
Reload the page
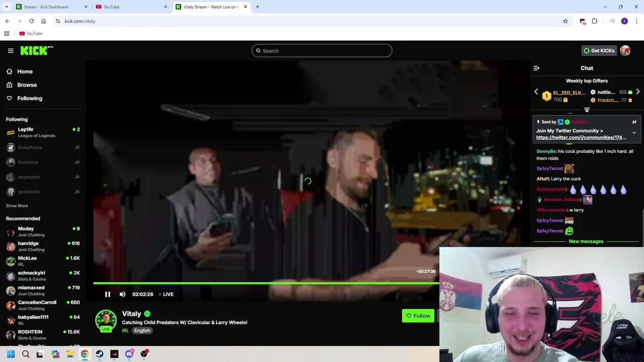tap(31, 21)
